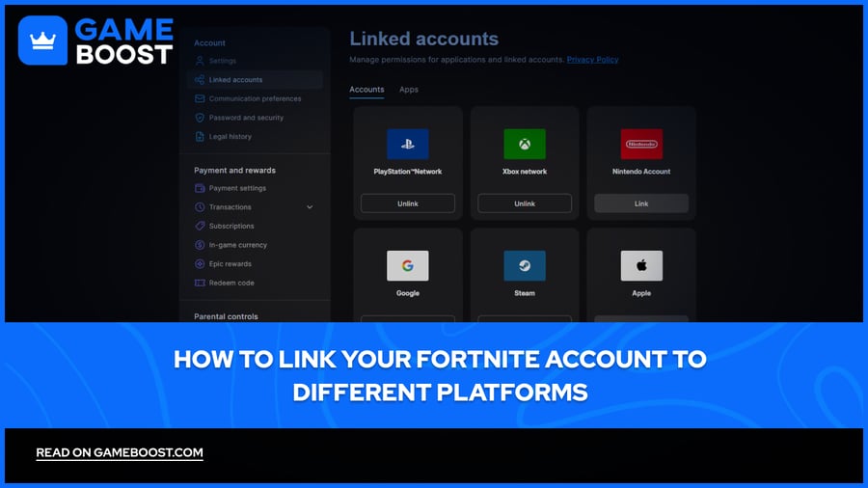Click the green Xbox network logo
This screenshot has height=488, width=868.
coord(525,144)
